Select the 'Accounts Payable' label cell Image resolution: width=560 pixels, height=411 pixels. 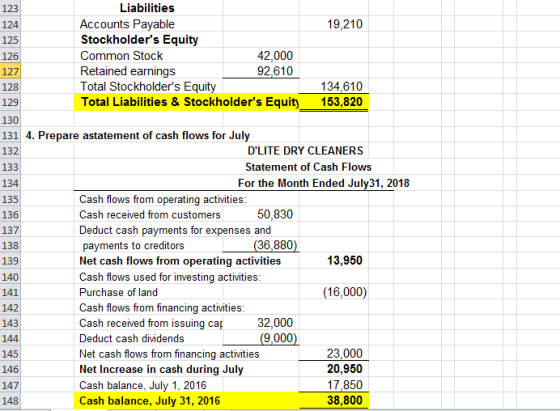pos(127,24)
